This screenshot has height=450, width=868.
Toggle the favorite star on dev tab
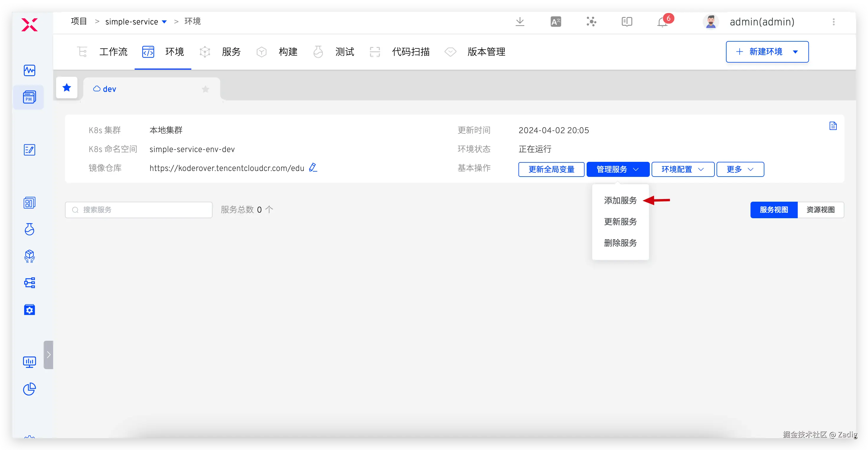click(205, 89)
